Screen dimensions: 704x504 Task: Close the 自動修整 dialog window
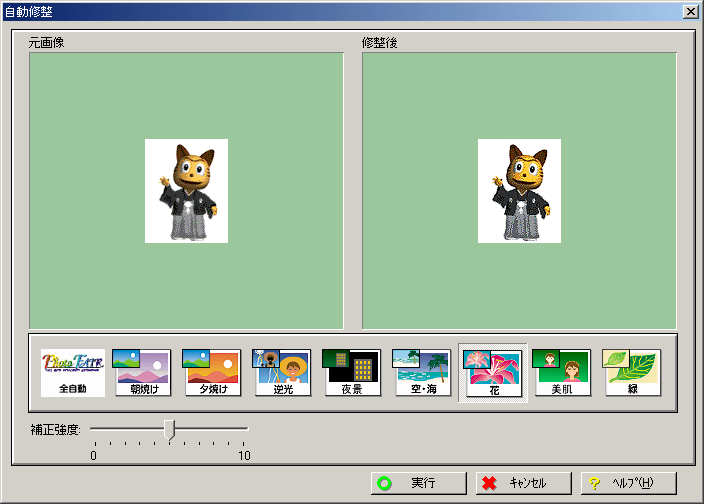[691, 12]
